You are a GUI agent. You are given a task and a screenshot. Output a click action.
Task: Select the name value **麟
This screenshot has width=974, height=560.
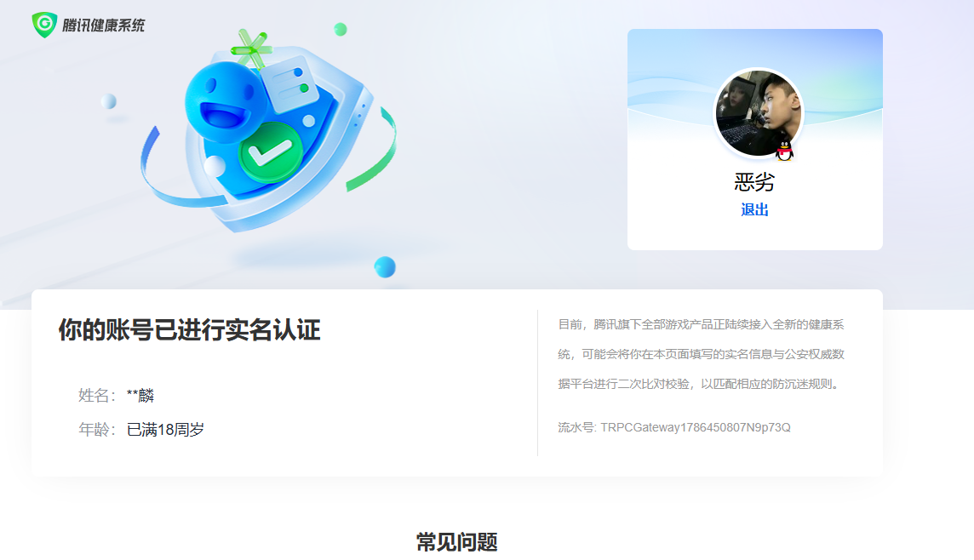pos(140,396)
